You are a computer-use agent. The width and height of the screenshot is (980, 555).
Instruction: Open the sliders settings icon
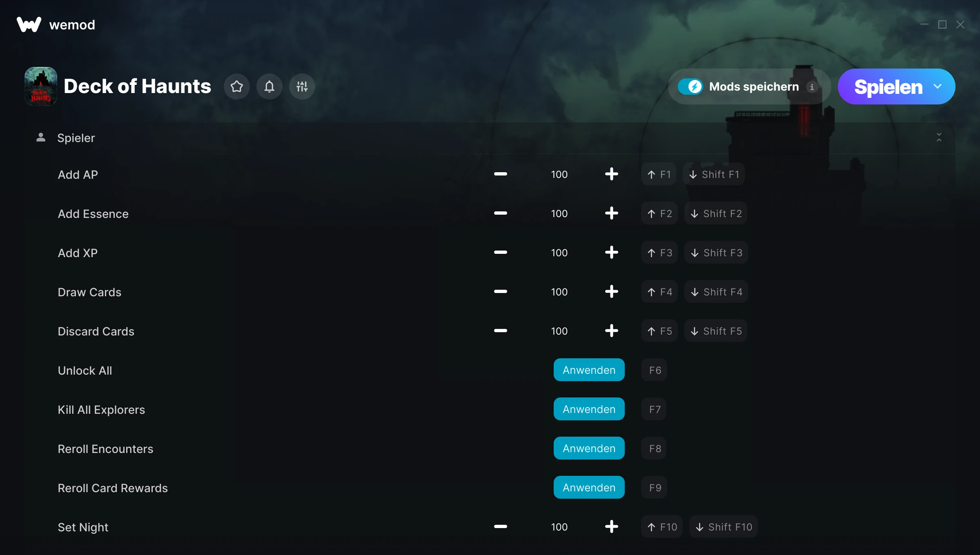302,87
